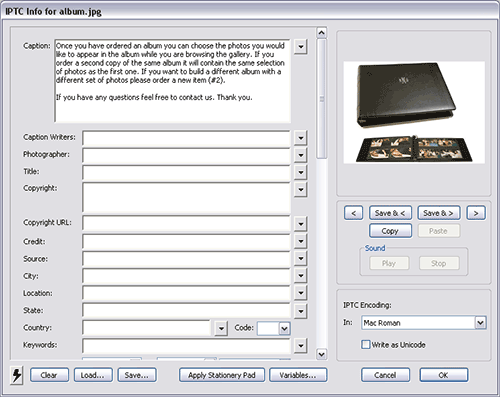Screen dimensions: 500x397
Task: Open the Copyright field dropdown arrow
Action: [x=301, y=189]
